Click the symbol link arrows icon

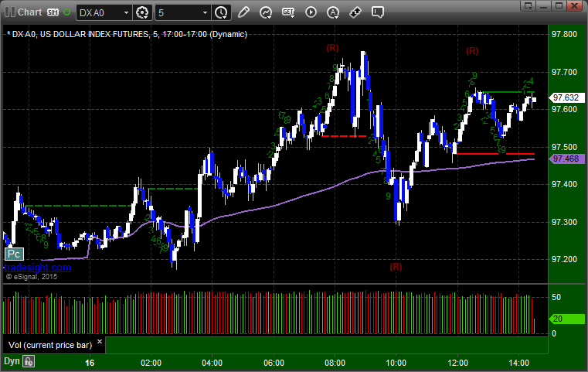click(x=355, y=12)
